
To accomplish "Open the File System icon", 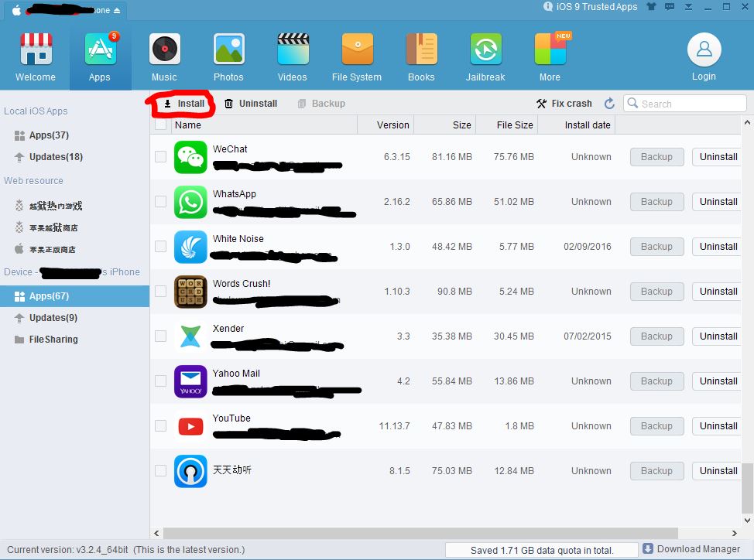I will click(358, 49).
